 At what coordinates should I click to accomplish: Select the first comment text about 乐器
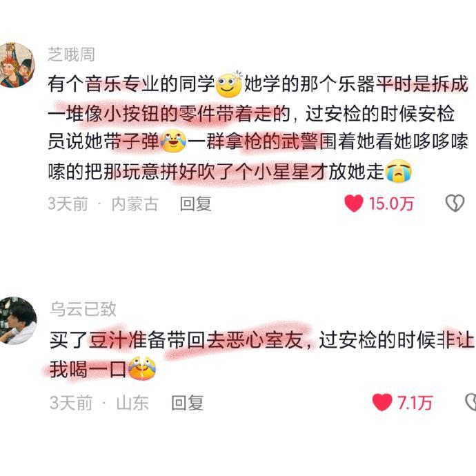(258, 128)
